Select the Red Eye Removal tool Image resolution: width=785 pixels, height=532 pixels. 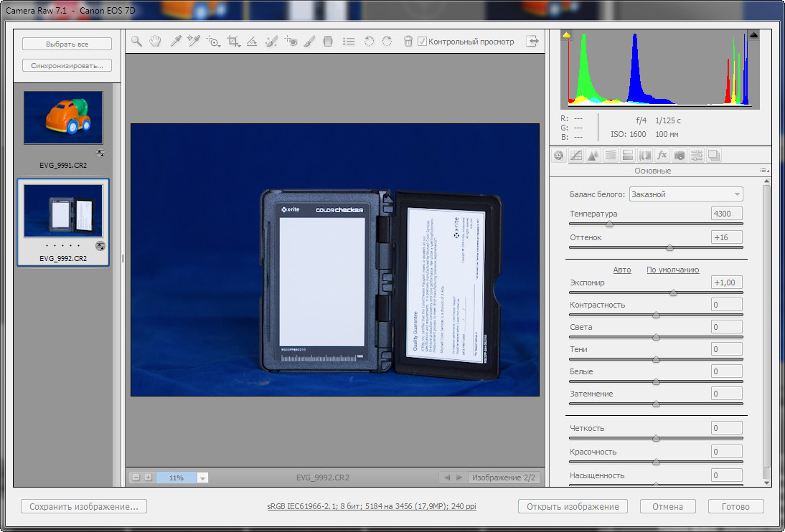[291, 42]
